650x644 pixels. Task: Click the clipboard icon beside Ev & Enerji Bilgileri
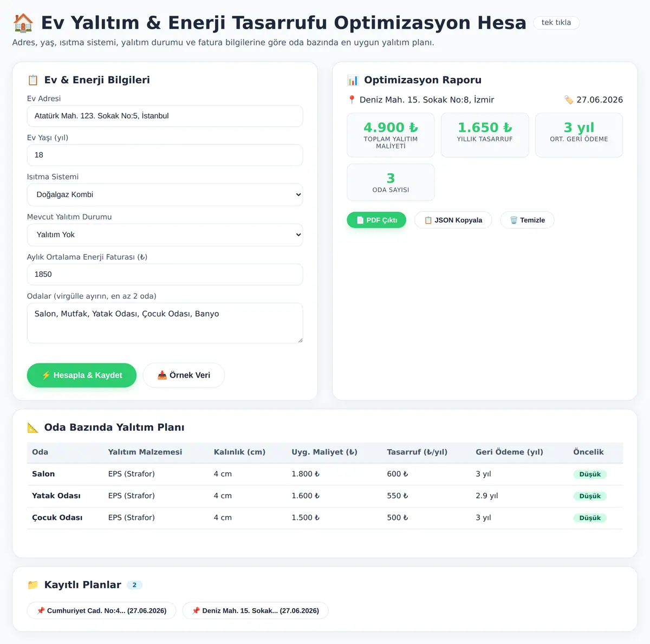tap(33, 80)
